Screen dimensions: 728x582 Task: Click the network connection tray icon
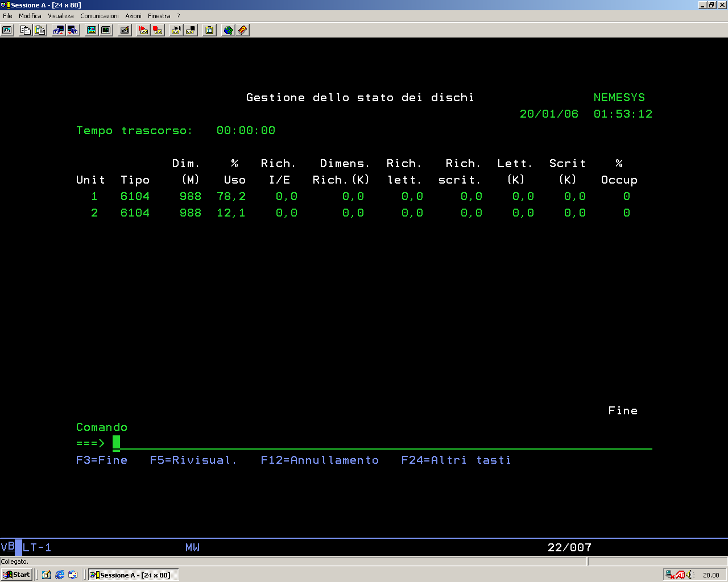coord(670,575)
